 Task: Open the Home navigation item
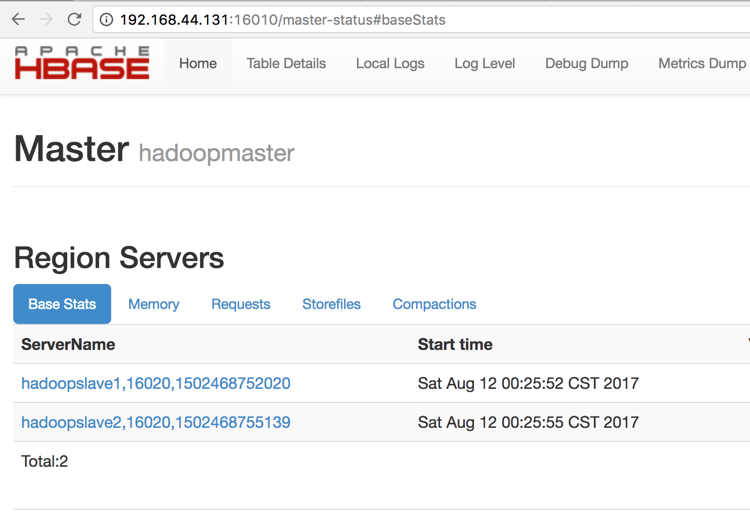pos(197,63)
